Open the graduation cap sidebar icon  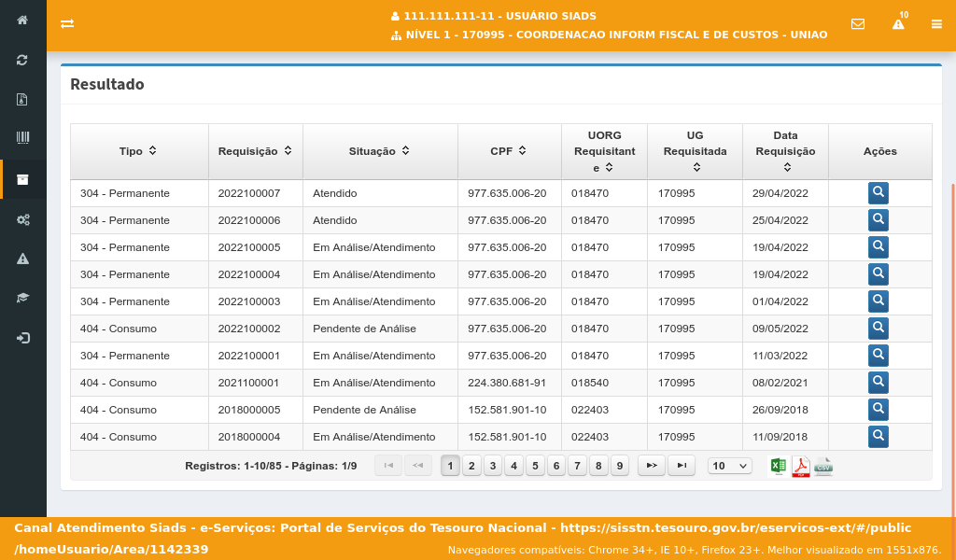click(x=22, y=298)
